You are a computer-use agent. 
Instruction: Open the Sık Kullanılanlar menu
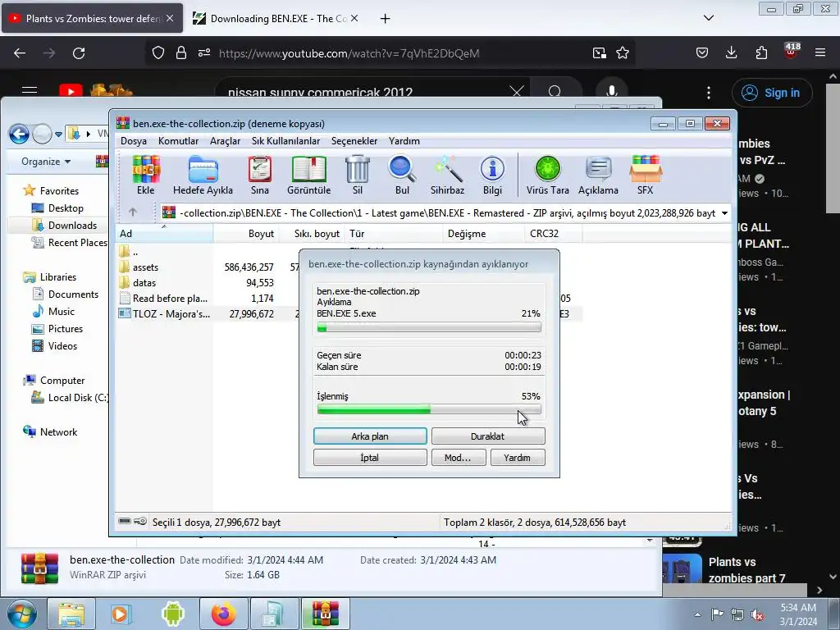(x=285, y=141)
